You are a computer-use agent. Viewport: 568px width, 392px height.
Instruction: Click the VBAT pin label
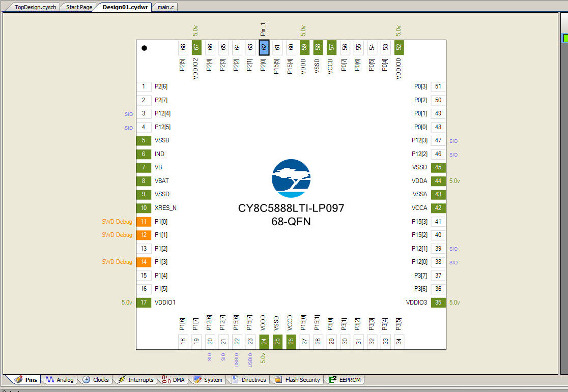[161, 180]
